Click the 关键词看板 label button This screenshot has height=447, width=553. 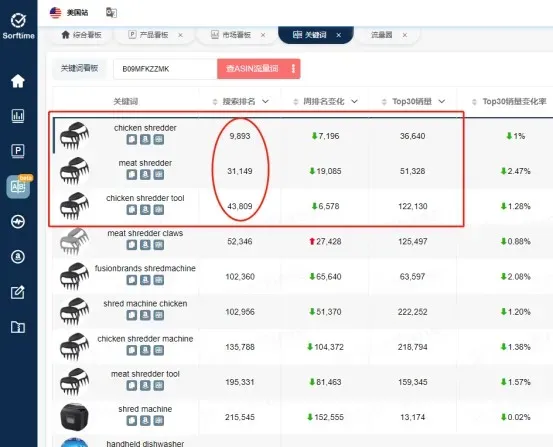click(x=79, y=68)
